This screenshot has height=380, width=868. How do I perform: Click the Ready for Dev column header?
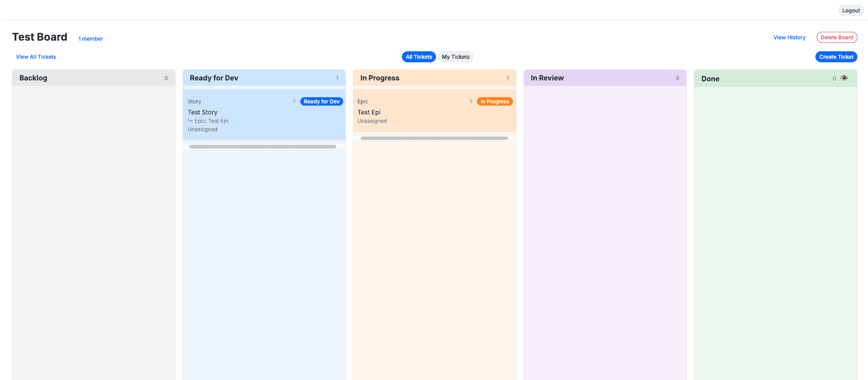pos(264,78)
